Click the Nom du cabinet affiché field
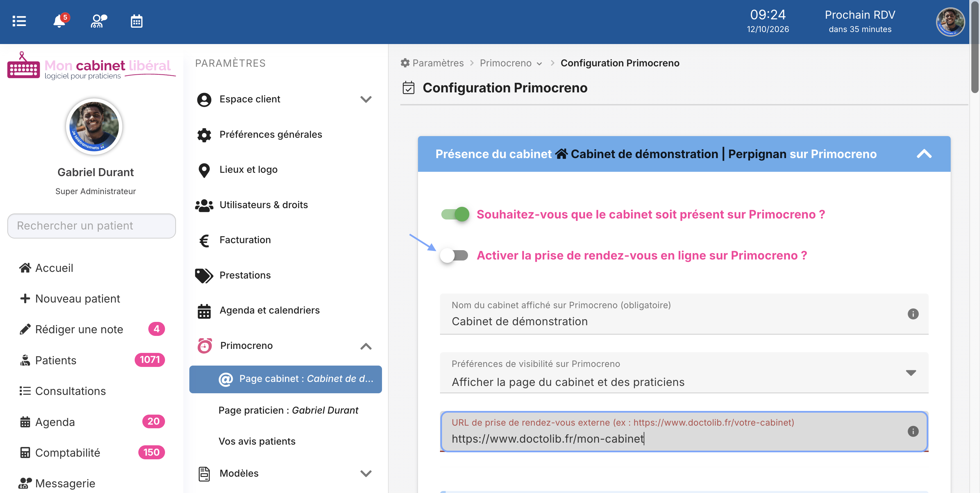Viewport: 980px width, 493px height. tap(684, 314)
